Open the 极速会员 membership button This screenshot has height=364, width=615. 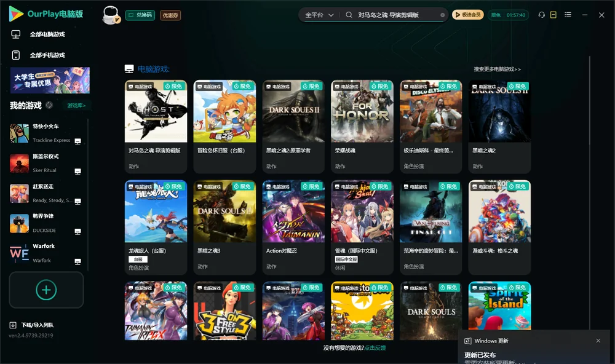(x=467, y=15)
